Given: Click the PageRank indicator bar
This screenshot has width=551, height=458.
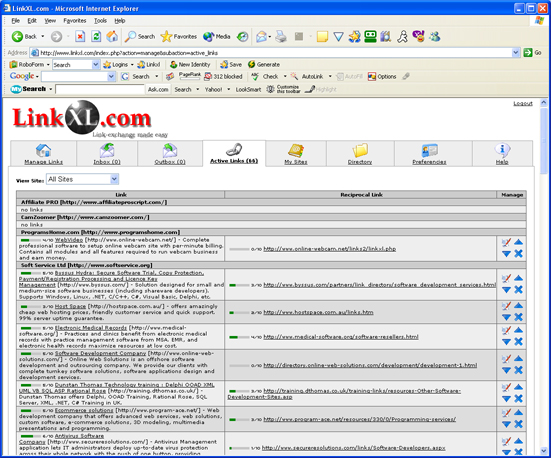Looking at the screenshot, I should 190,76.
